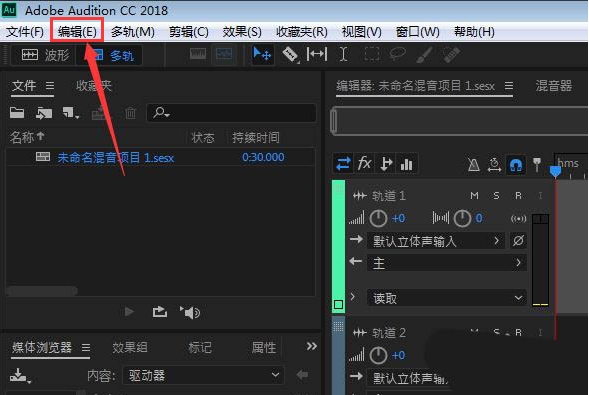Click 轨道 1 pan knob
Viewport: 589px width, 395px height.
pos(462,219)
